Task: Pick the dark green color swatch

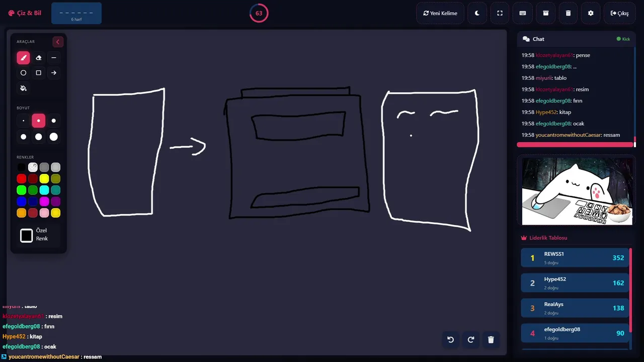Action: pyautogui.click(x=33, y=190)
